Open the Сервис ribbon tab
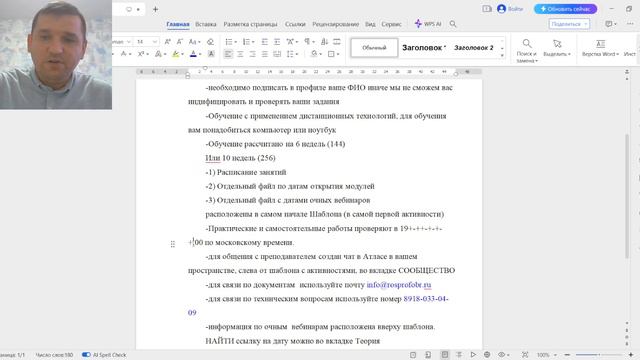The image size is (640, 360). coord(391,24)
